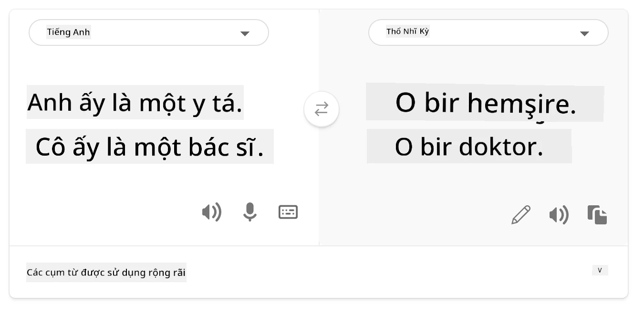Click the Thổ Nhĩ Kỳ language label
This screenshot has width=644, height=317.
coord(408,32)
